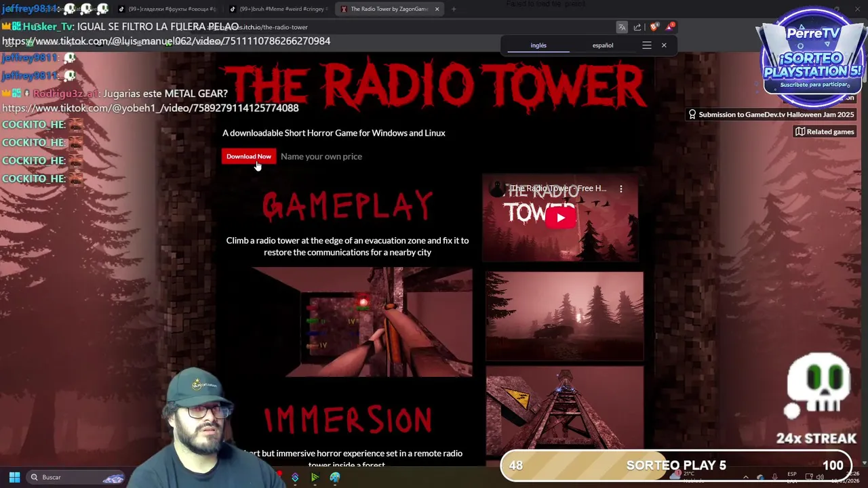868x488 pixels.
Task: Click the submission trophy ribbon icon
Action: click(x=692, y=115)
